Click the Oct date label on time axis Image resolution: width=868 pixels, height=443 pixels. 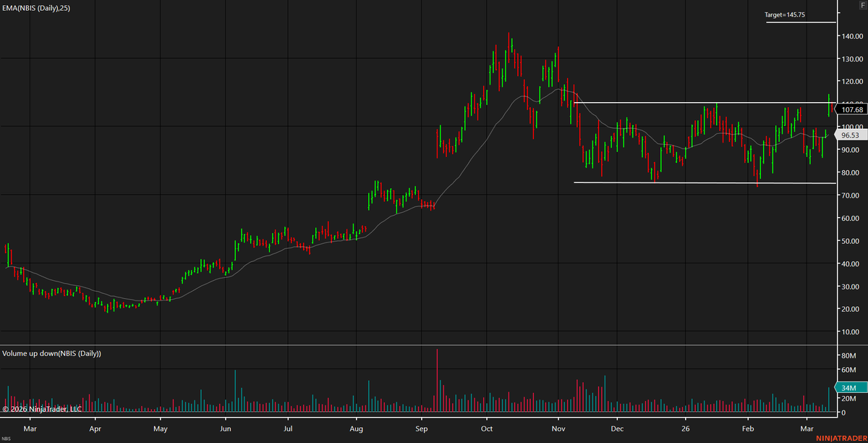click(x=487, y=428)
